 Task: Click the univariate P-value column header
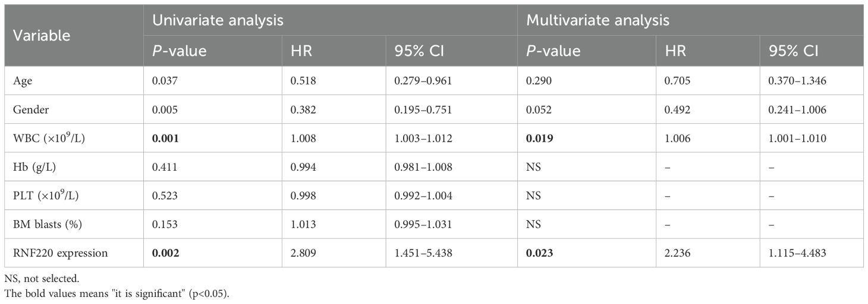click(x=180, y=51)
